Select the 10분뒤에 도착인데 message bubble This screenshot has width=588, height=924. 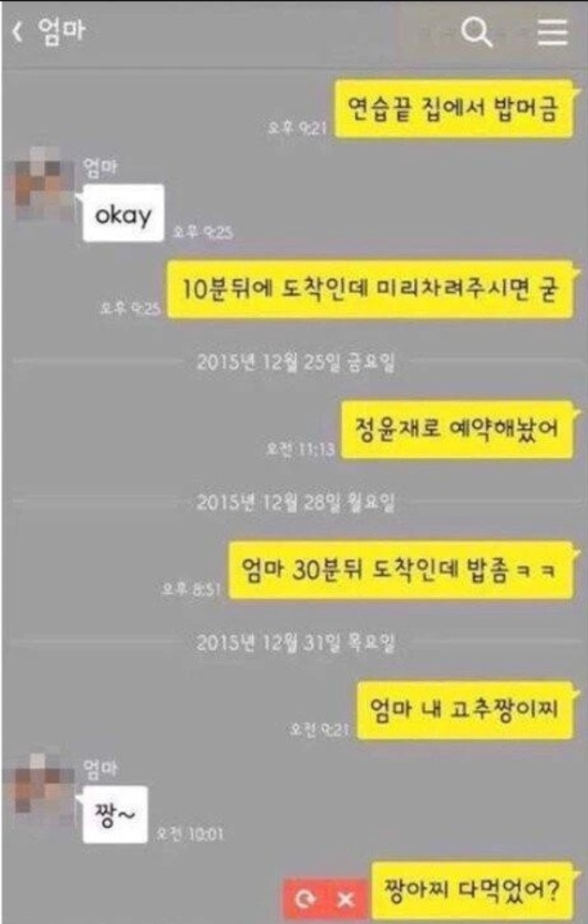pos(369,290)
